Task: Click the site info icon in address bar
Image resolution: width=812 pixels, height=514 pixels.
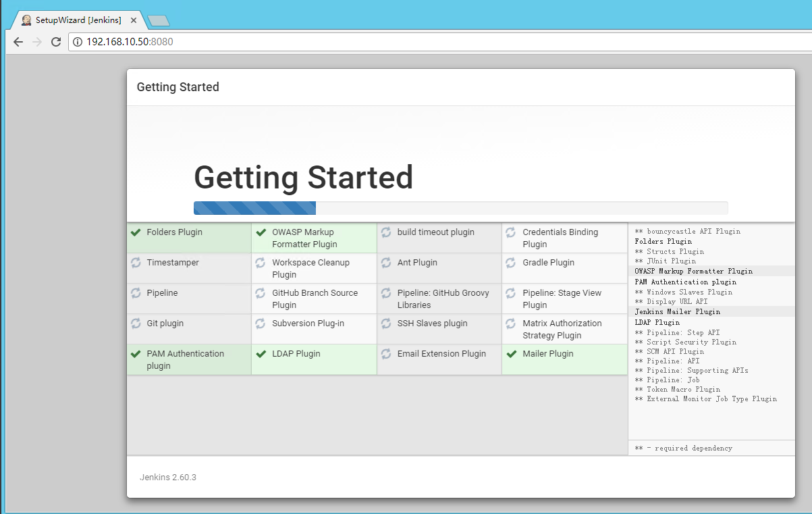Action: pos(78,42)
